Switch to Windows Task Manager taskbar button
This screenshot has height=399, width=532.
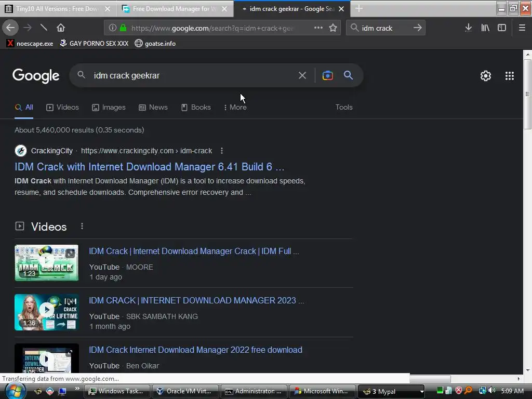coord(117,391)
